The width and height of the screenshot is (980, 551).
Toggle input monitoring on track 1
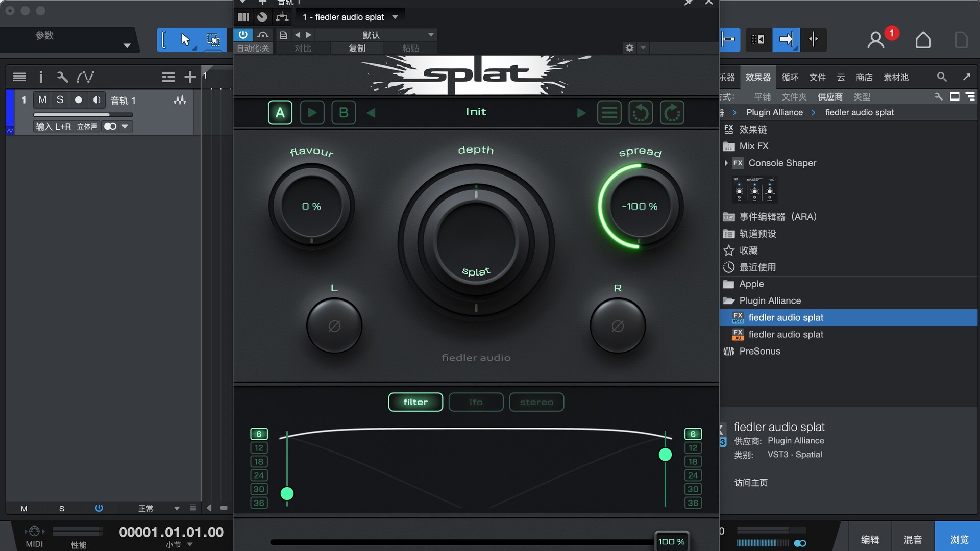click(x=96, y=100)
